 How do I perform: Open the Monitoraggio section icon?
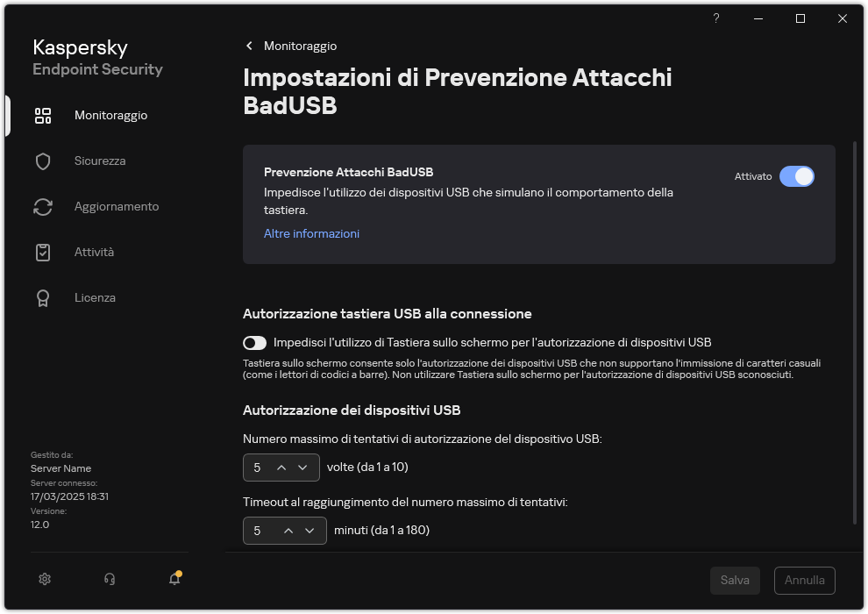click(x=43, y=115)
